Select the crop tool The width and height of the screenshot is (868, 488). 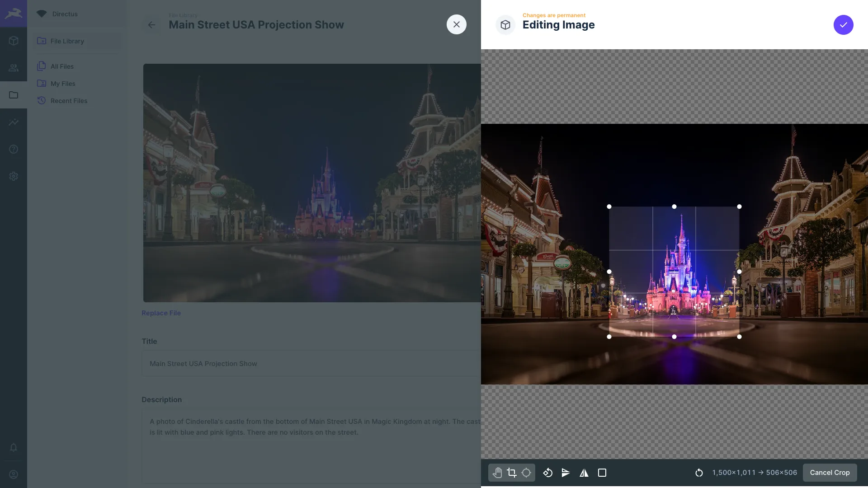(511, 473)
